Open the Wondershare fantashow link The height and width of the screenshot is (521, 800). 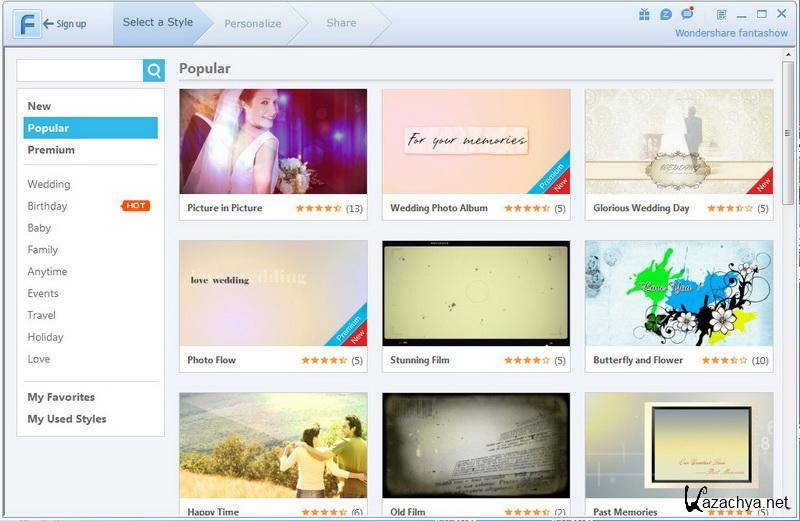(730, 33)
